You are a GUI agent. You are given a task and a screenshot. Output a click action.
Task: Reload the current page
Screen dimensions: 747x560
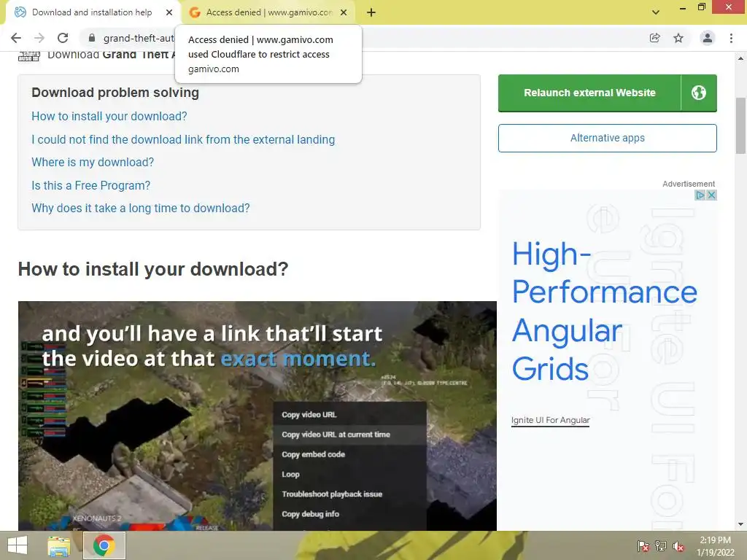63,38
